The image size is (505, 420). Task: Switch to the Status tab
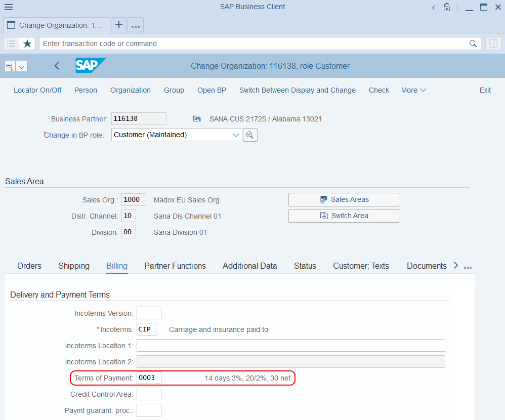[305, 266]
